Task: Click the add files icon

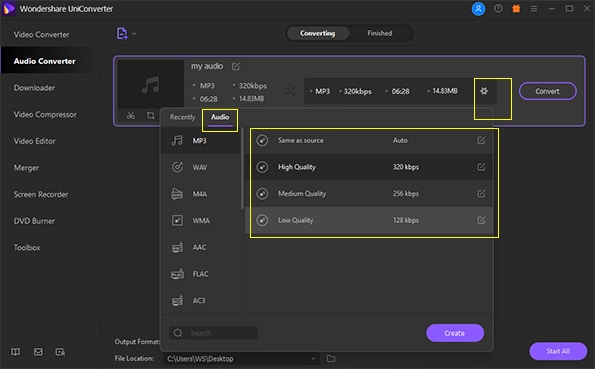Action: [122, 33]
